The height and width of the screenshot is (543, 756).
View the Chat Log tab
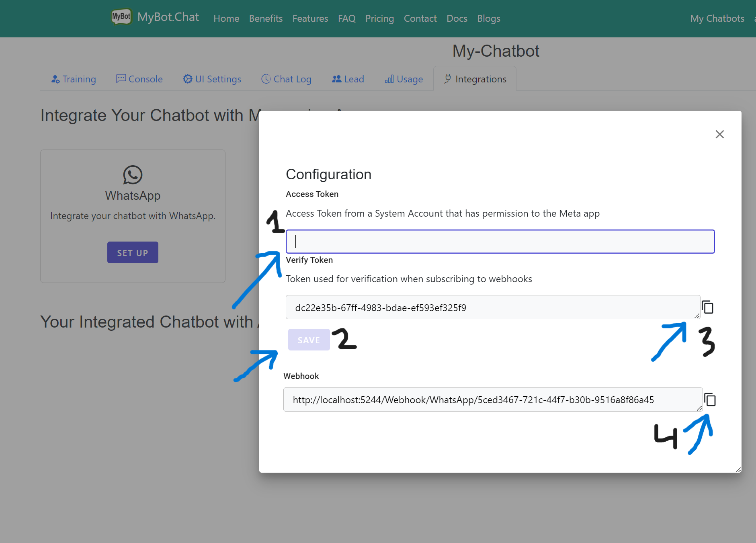286,79
